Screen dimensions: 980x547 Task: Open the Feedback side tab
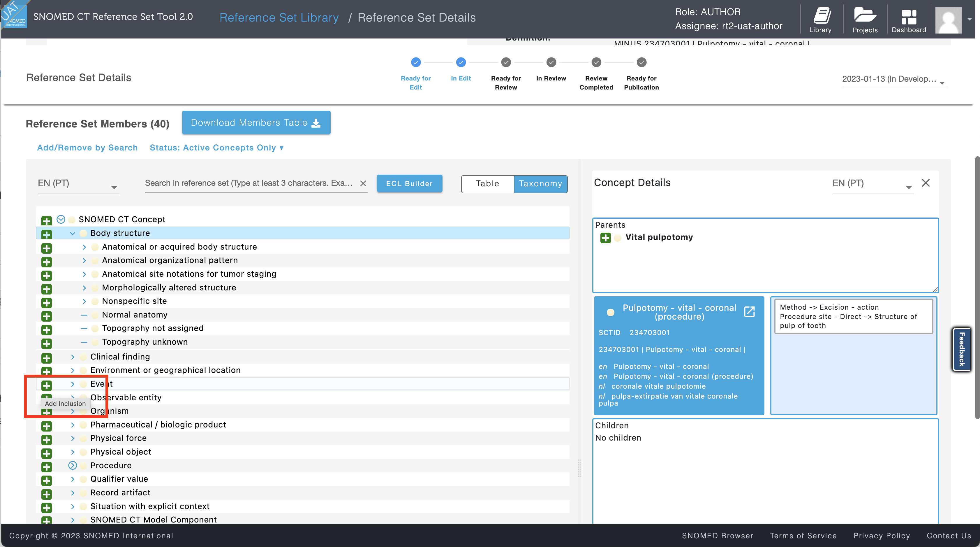pos(961,349)
